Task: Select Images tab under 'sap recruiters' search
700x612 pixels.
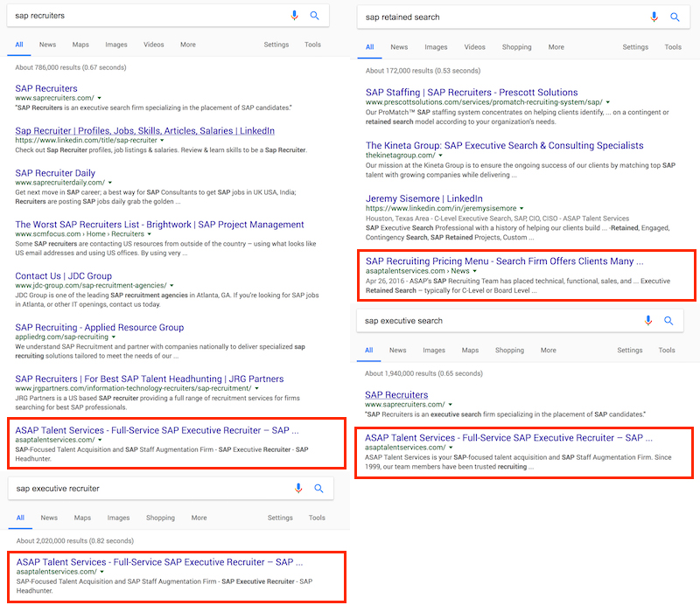Action: [x=116, y=45]
